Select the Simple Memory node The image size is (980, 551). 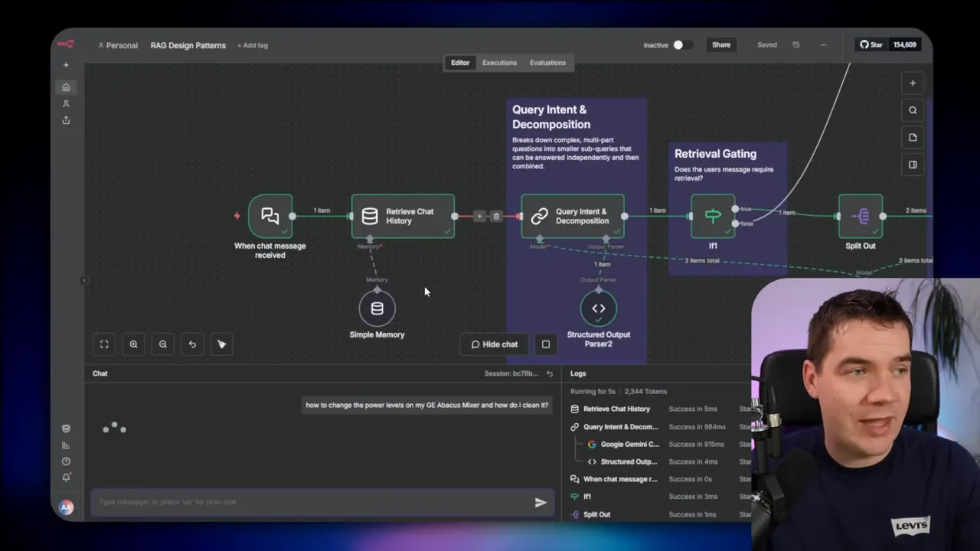pyautogui.click(x=377, y=308)
